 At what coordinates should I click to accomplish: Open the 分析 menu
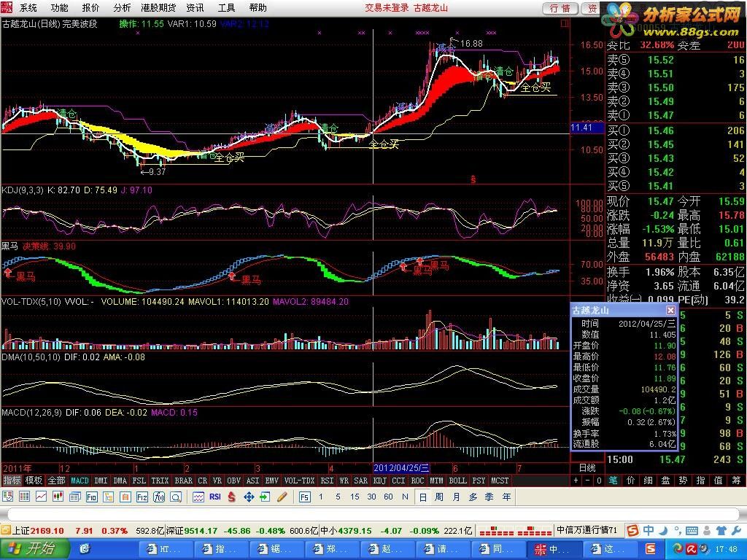click(x=122, y=7)
